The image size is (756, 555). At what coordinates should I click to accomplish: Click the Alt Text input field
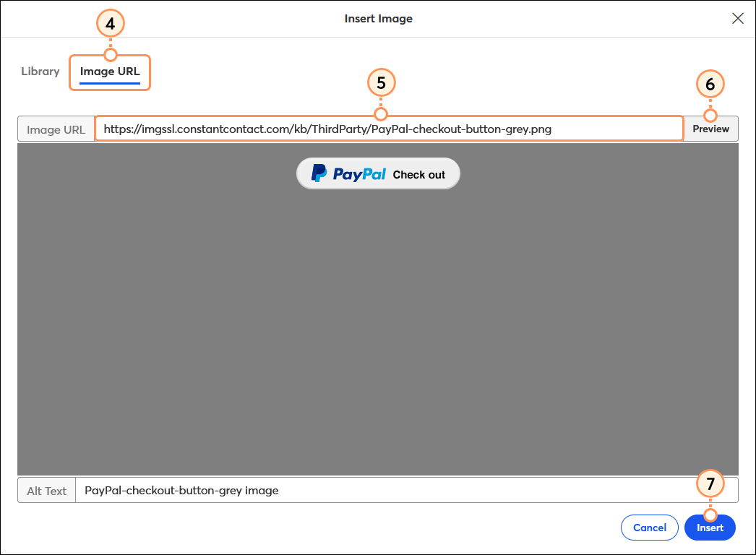[406, 491]
